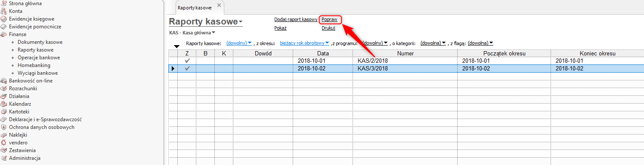Image resolution: width=644 pixels, height=165 pixels.
Task: Click row selector arrow of KAS/3/2018
Action: (x=173, y=69)
